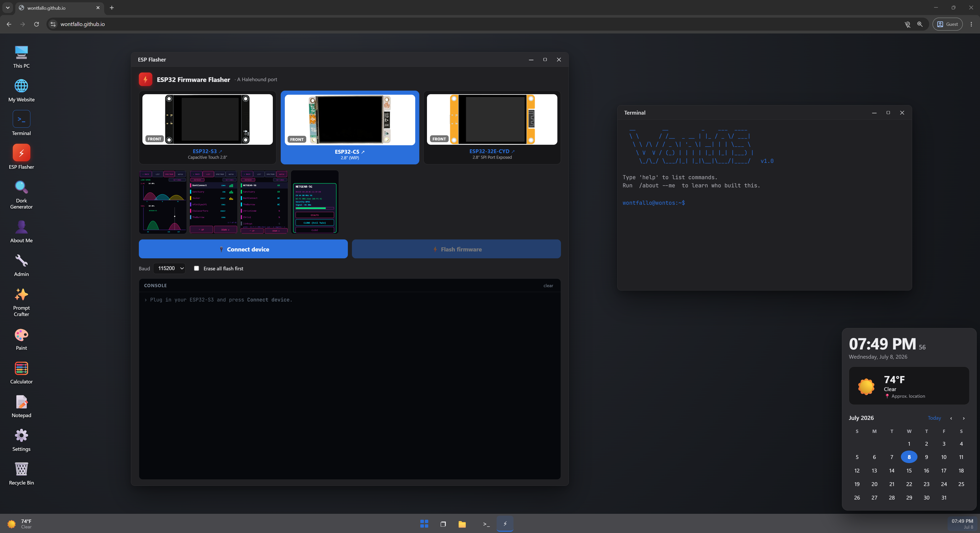Open the About Me icon

pos(21,231)
